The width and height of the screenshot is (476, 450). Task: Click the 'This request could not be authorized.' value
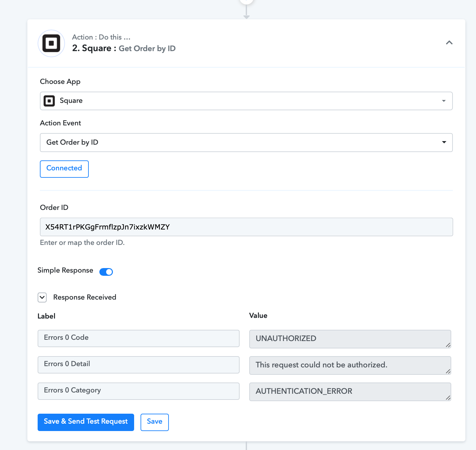350,365
